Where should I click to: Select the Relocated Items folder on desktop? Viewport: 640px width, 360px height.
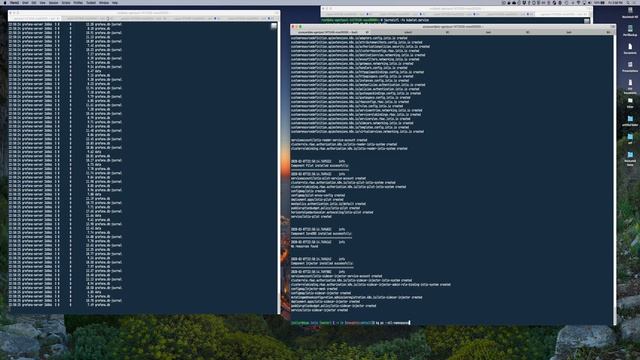pyautogui.click(x=630, y=158)
